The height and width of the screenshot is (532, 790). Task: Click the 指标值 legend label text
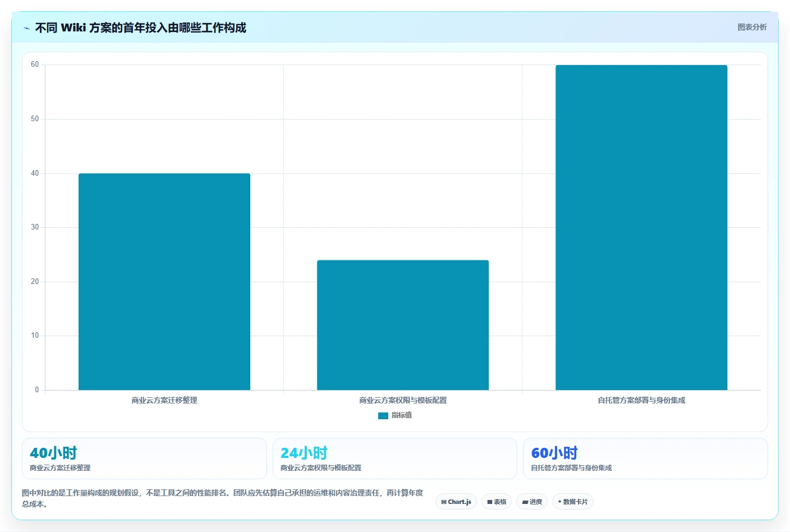402,415
